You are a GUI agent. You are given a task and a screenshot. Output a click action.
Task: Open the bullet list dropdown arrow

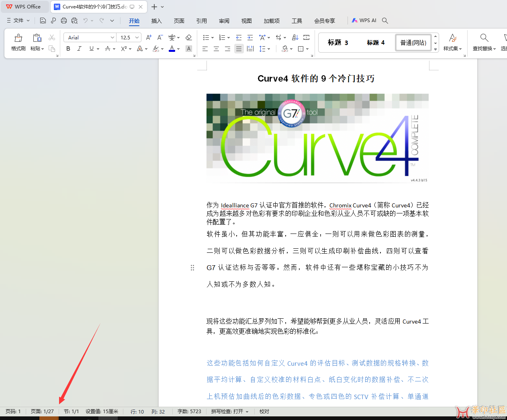tap(213, 38)
